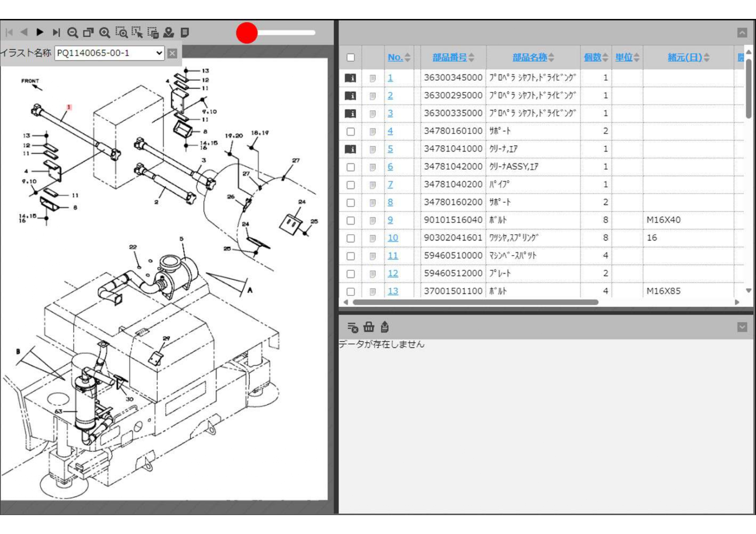Check the box for part number 4

351,131
